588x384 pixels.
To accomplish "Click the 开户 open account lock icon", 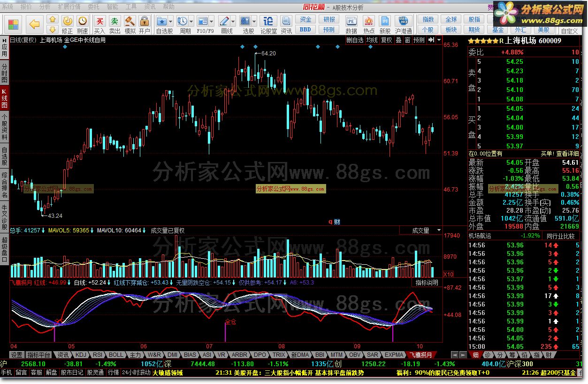I will [145, 25].
